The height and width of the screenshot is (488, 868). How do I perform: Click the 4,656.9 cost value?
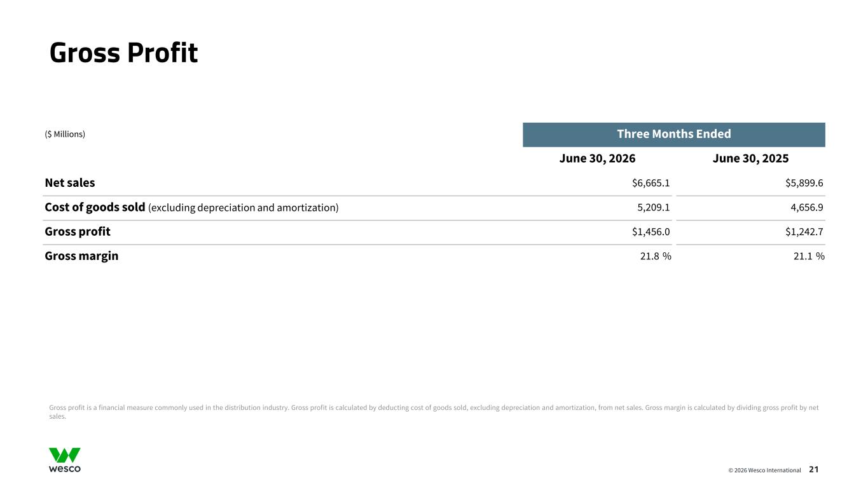[808, 207]
